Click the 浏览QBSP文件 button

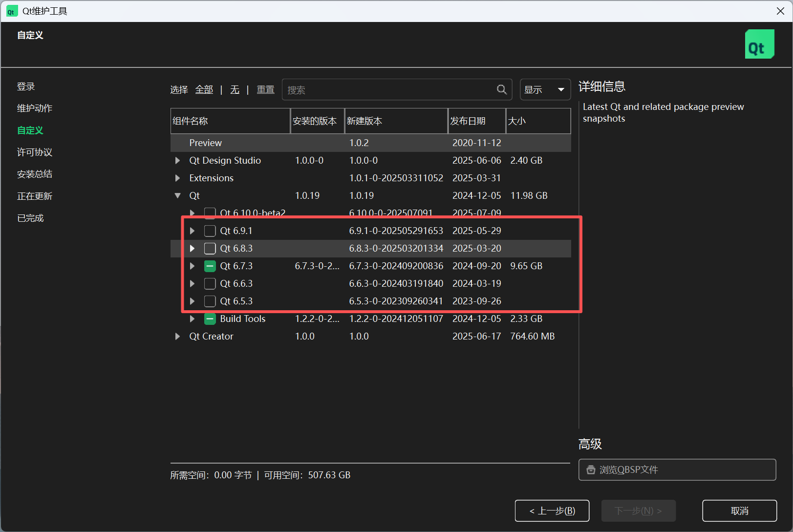click(677, 469)
